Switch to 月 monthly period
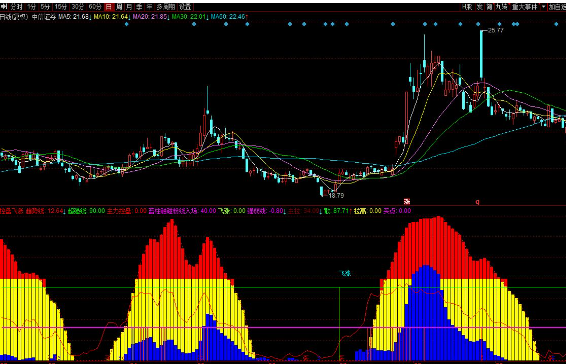566x364 pixels. coord(130,7)
